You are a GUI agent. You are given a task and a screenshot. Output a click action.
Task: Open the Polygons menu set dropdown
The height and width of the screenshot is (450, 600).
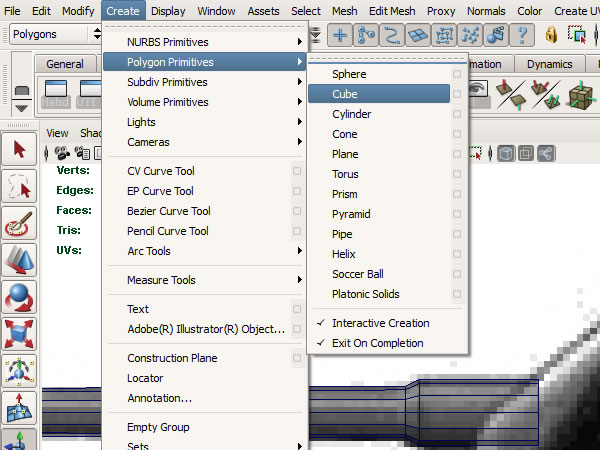(55, 34)
